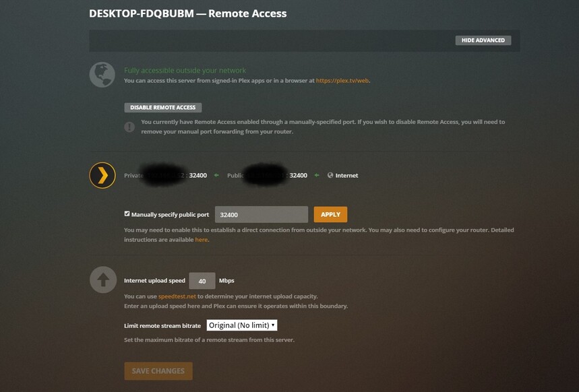Follow the detailed instructions 'here' link
The height and width of the screenshot is (392, 579).
(202, 240)
